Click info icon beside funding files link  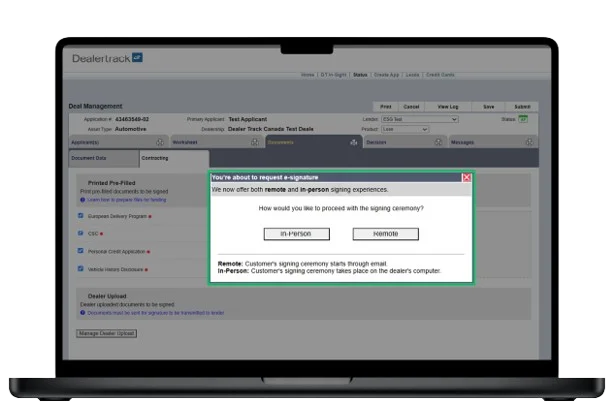[x=82, y=200]
